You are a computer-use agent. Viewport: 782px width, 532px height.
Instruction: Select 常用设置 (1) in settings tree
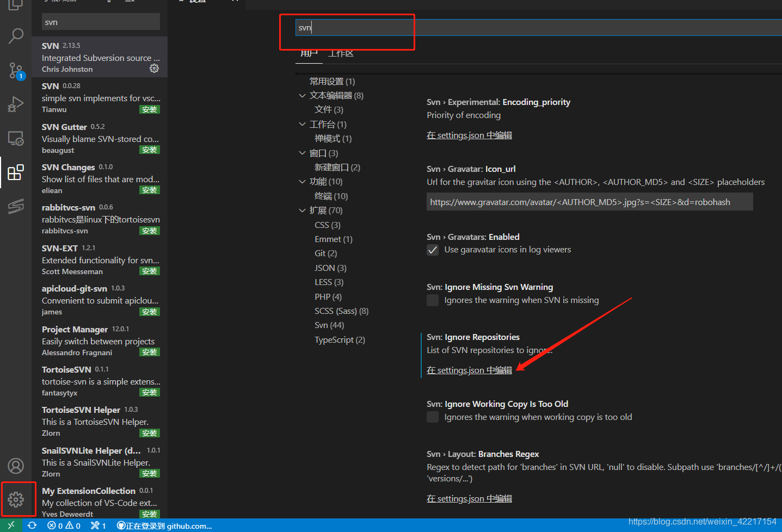point(332,82)
